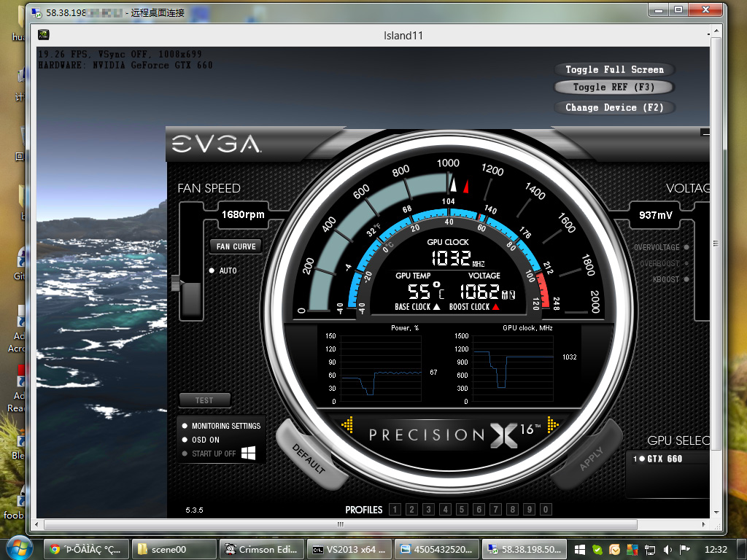747x560 pixels.
Task: Select profile slot 5
Action: point(462,510)
